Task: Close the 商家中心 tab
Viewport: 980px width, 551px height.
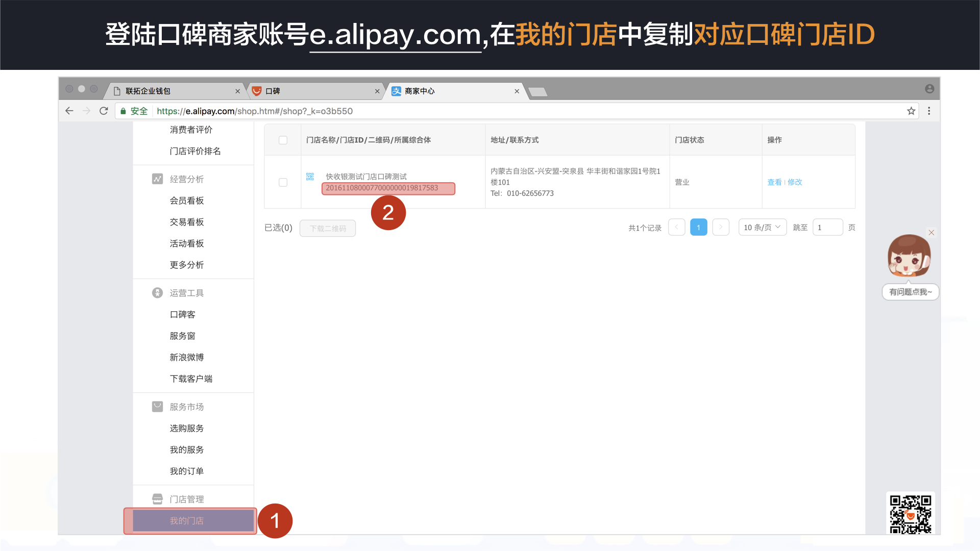Action: (517, 91)
